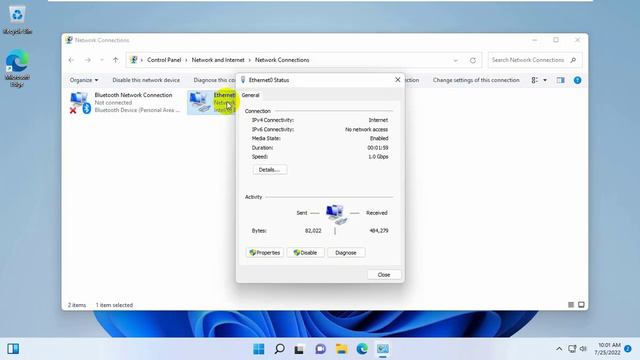
Task: Click the Close button in dialog
Action: pos(384,275)
